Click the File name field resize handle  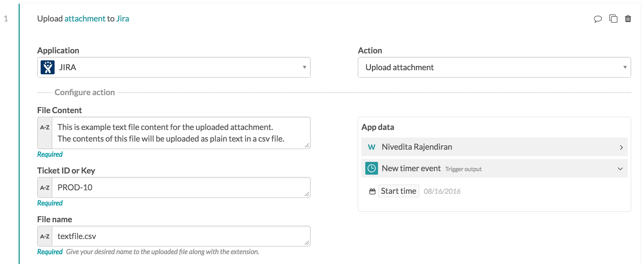[307, 243]
